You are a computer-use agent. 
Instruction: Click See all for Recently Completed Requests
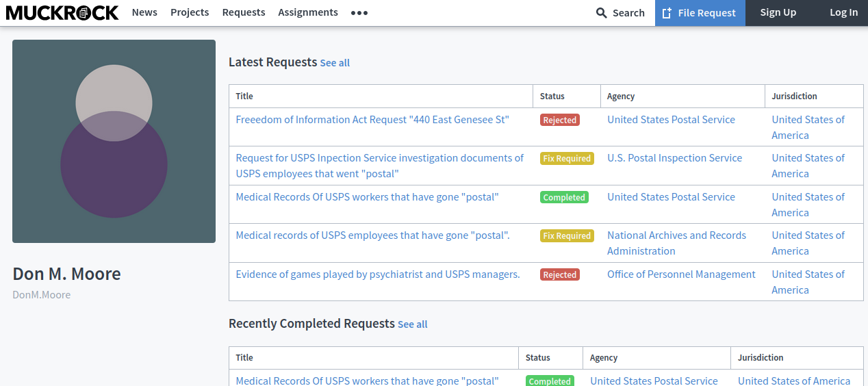[x=412, y=324]
